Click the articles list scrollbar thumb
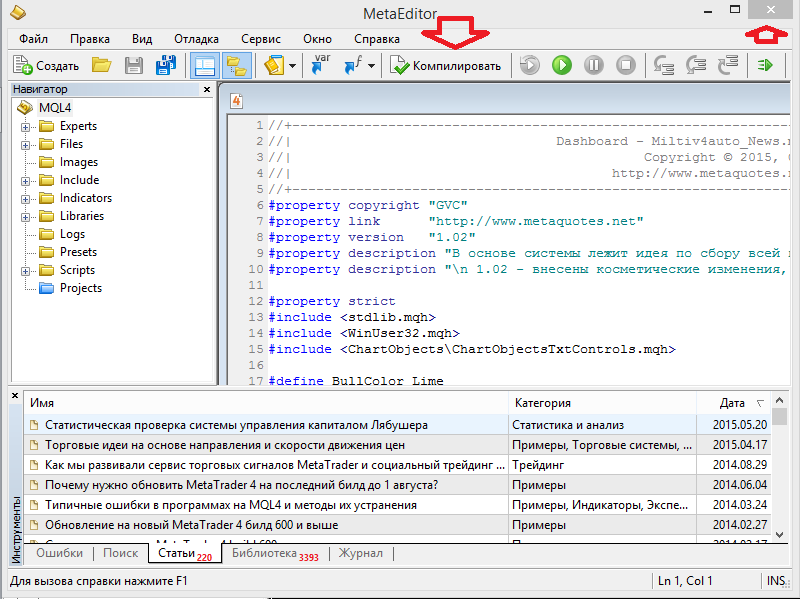Viewport: 800px width, 599px height. click(779, 416)
